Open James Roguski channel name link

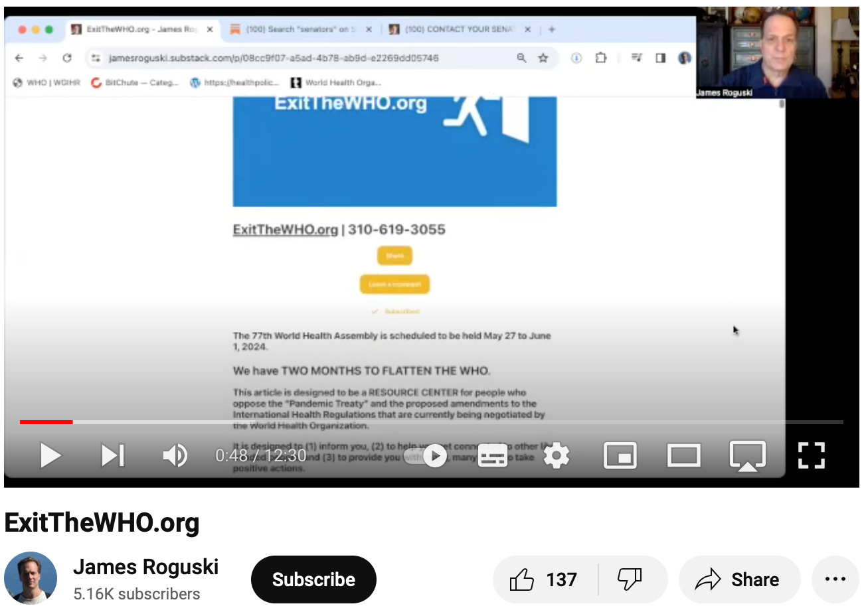(145, 567)
